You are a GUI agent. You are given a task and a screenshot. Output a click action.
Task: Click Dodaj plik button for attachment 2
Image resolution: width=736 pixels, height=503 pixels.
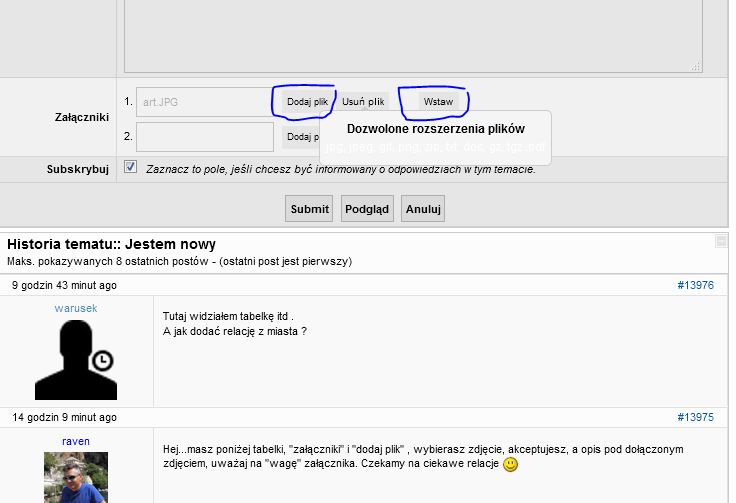pos(300,137)
